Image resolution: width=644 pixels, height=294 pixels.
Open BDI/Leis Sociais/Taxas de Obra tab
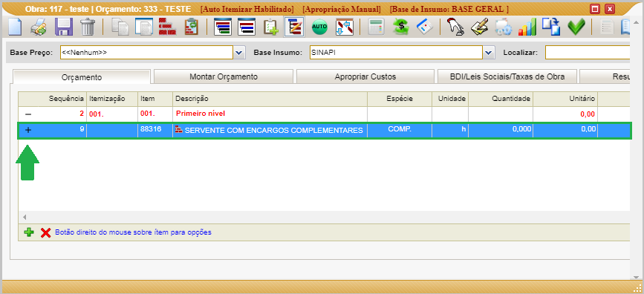(507, 76)
